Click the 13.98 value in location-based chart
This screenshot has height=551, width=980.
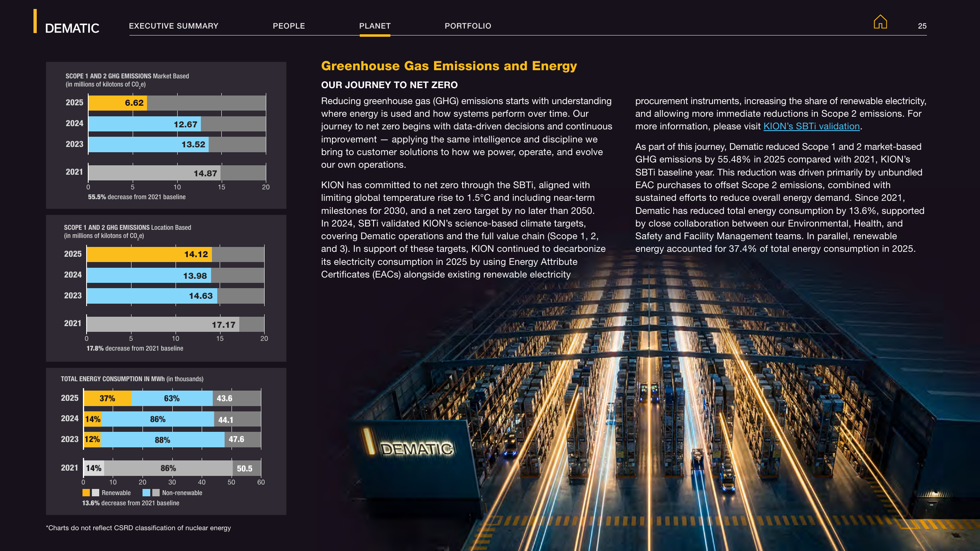pos(195,275)
